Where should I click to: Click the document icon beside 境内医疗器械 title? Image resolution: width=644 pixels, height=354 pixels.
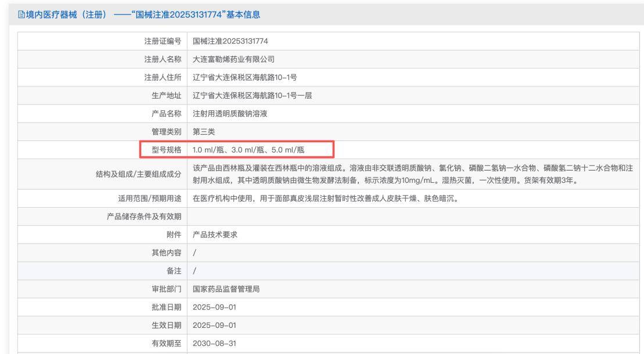click(x=21, y=15)
